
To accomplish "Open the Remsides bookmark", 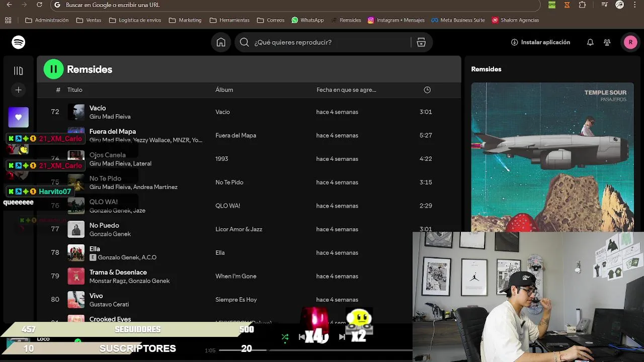I will [346, 20].
